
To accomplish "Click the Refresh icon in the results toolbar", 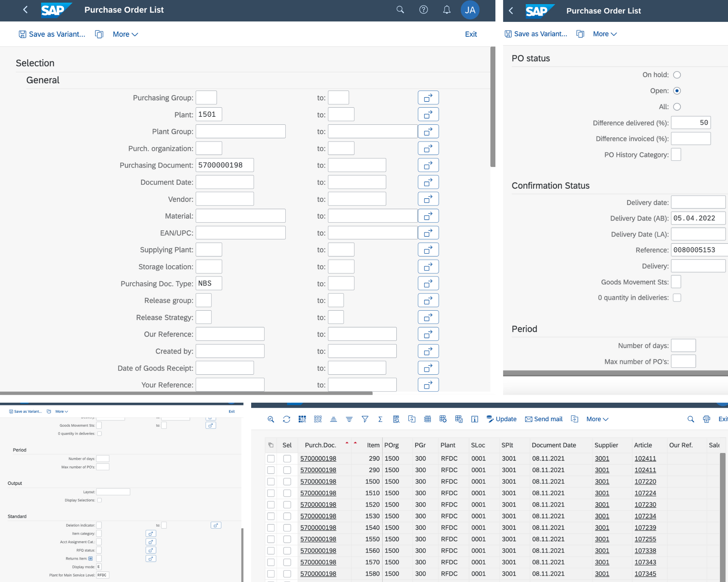I will (286, 419).
